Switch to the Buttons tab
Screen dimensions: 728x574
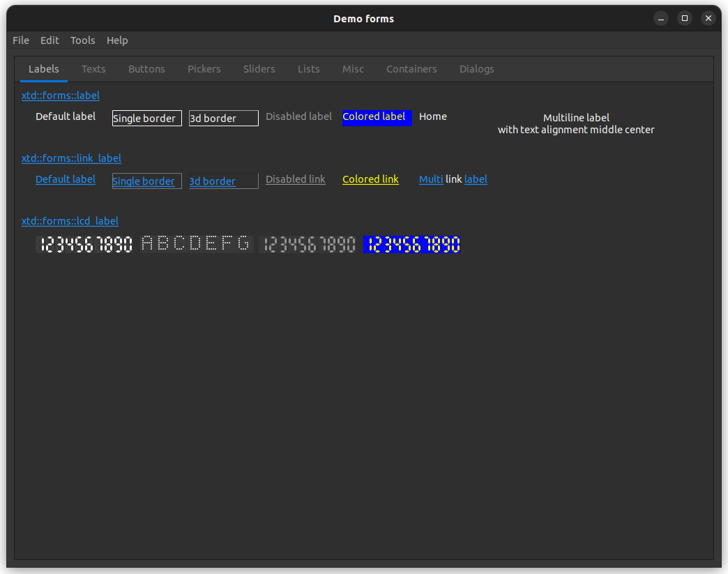[146, 69]
